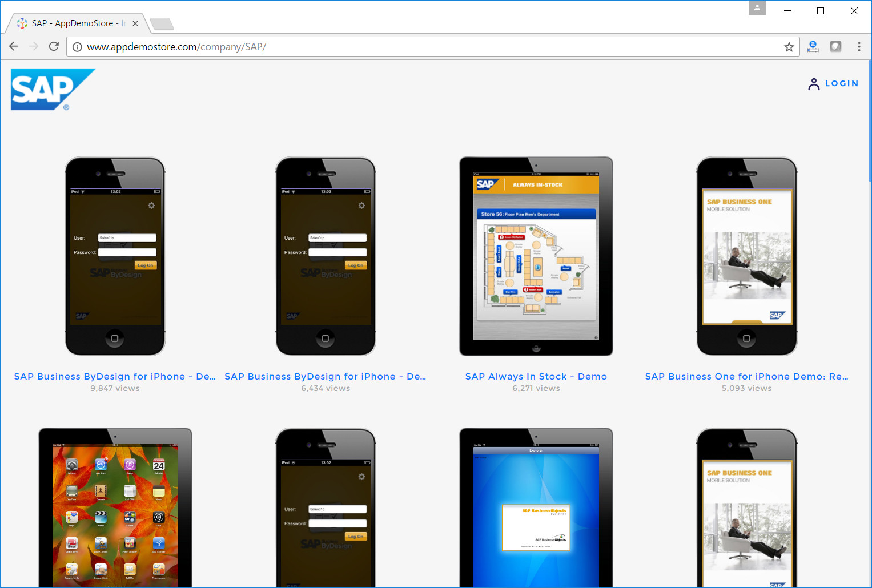
Task: Click the ByDesign iPhone thumbnail above 6,434 views
Action: click(326, 256)
